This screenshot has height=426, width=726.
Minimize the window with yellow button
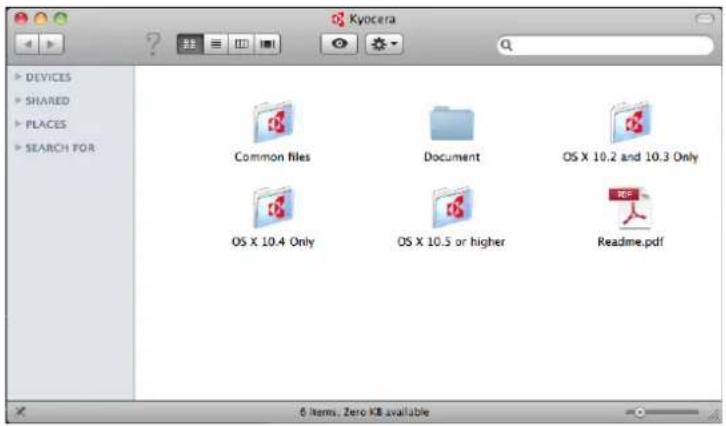click(x=41, y=19)
